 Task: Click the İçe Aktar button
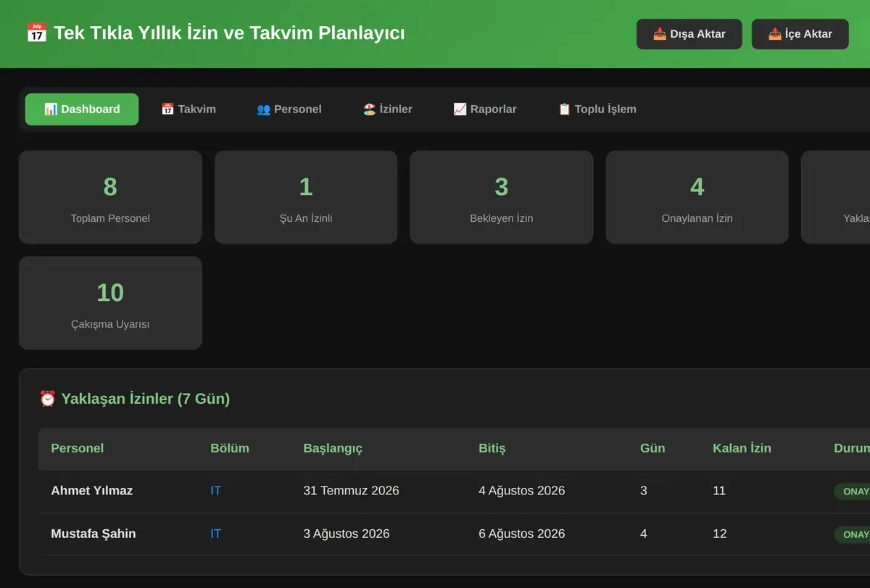pyautogui.click(x=800, y=34)
